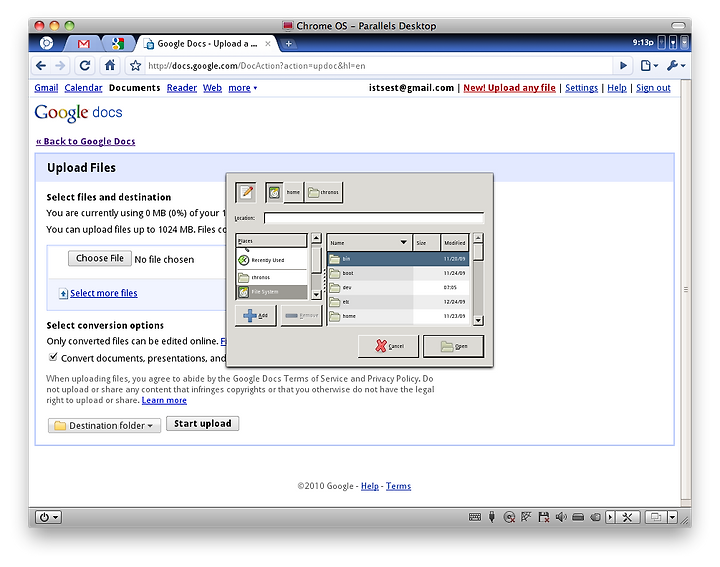Viewport: 720px width, 567px height.
Task: Click Remove bookmark button in dialog
Action: (301, 316)
